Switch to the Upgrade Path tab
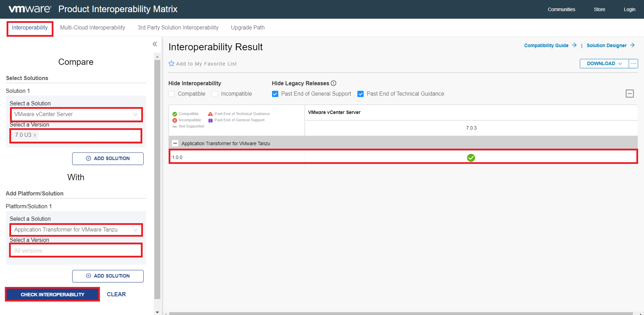This screenshot has height=315, width=644. click(x=247, y=27)
